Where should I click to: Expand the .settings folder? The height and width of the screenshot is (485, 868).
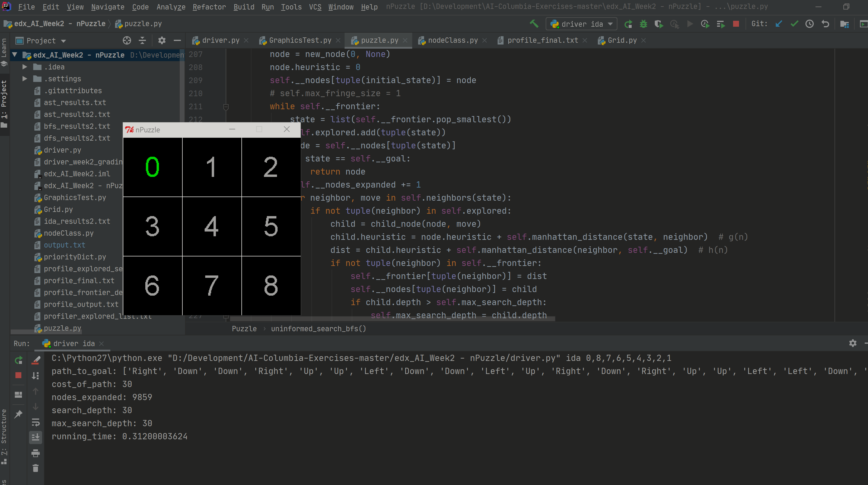click(x=24, y=79)
